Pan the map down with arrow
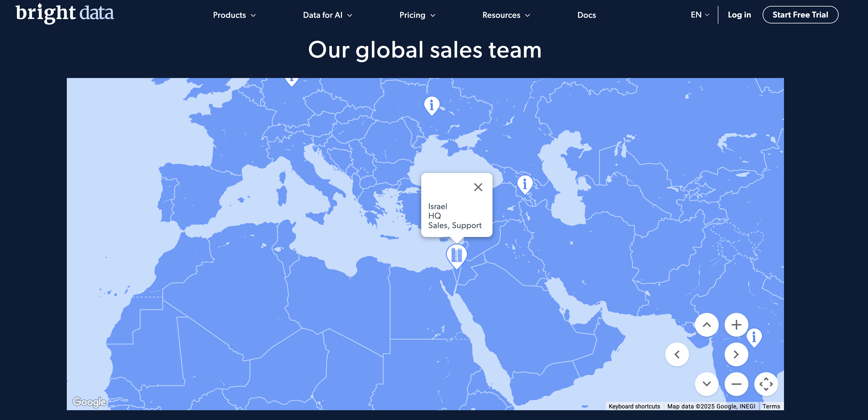 (707, 384)
